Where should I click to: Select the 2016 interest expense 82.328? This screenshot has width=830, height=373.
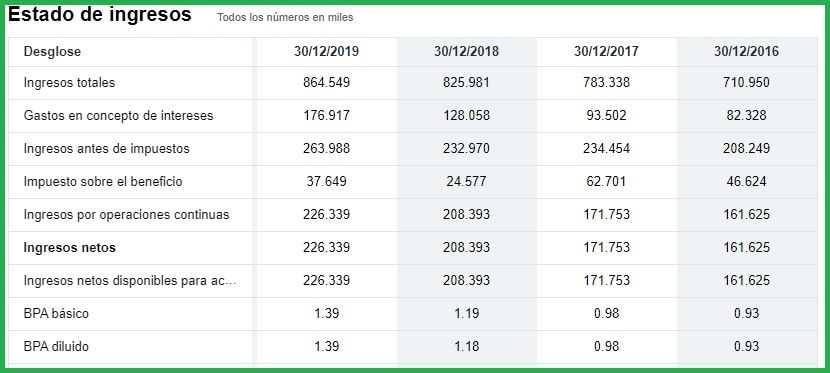[x=746, y=115]
